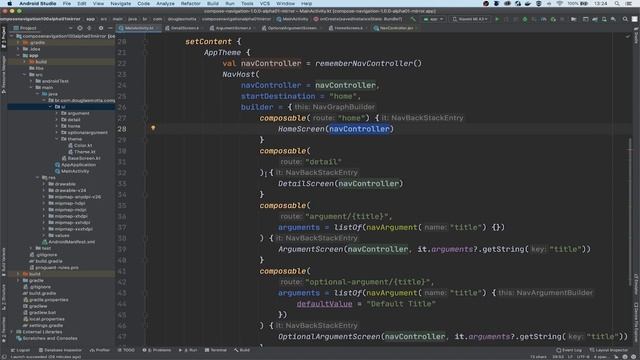Open the macOS Spotlight search icon

617,3
